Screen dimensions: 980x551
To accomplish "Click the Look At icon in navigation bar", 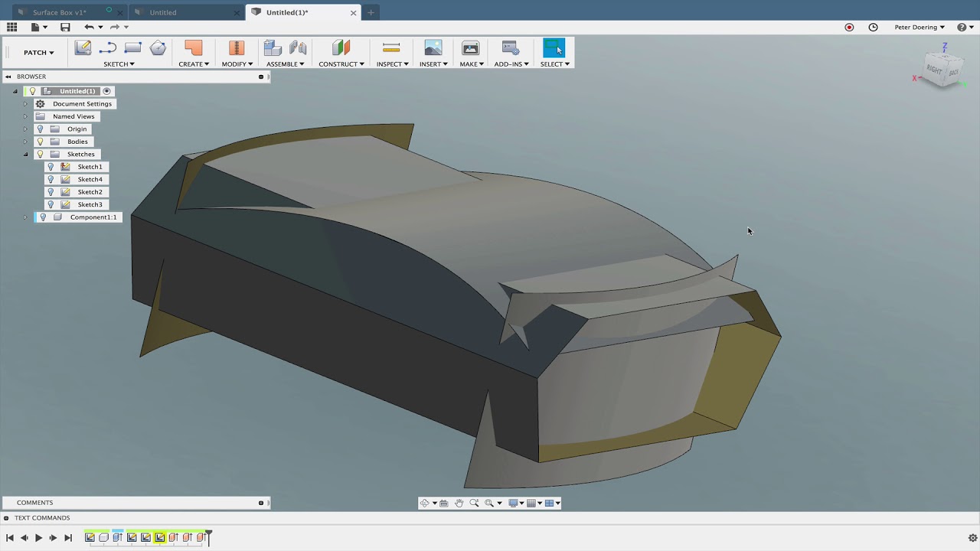I will 443,503.
